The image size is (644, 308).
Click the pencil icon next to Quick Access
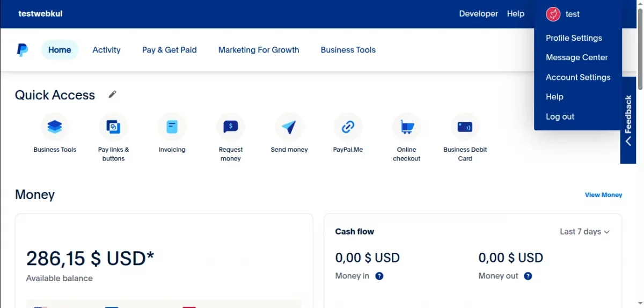pos(112,94)
